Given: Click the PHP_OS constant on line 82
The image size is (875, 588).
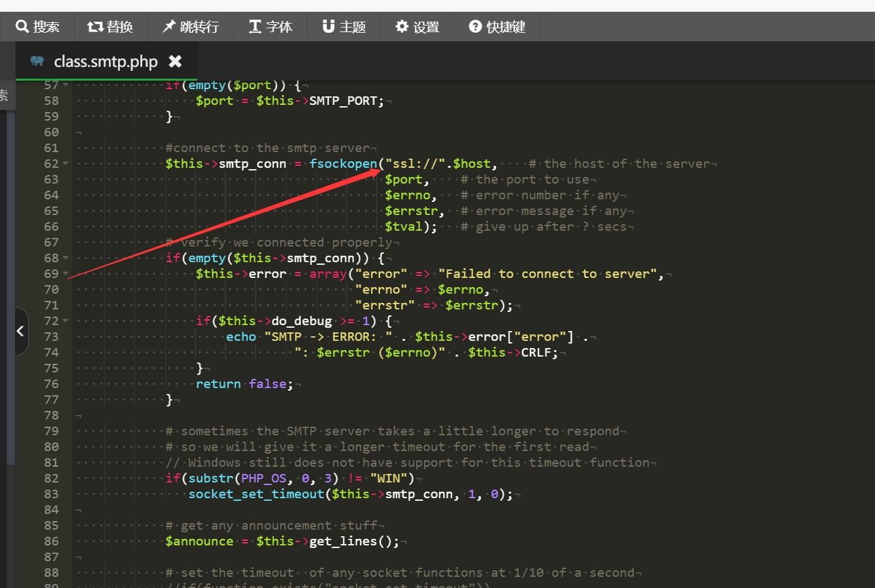Looking at the screenshot, I should point(264,479).
